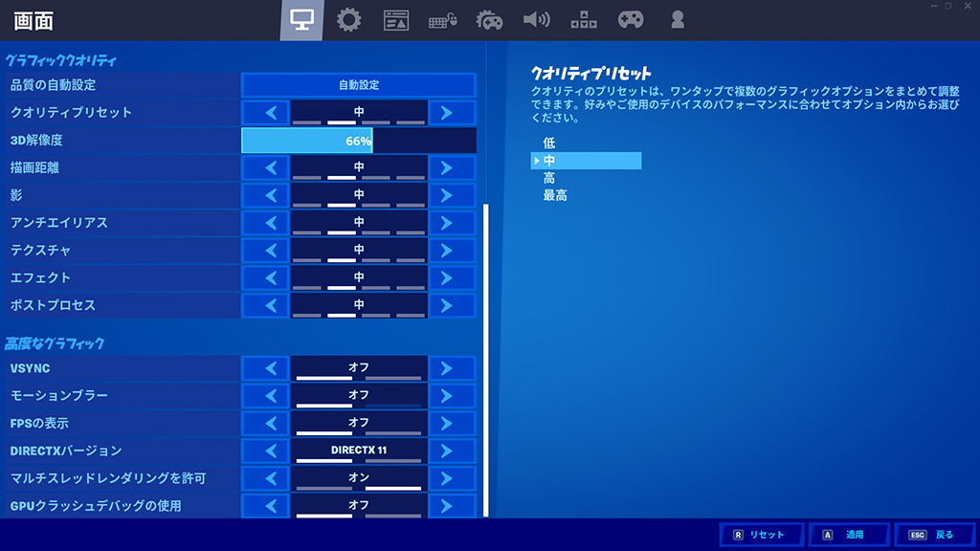Raise アンチエイリアス with right arrow
The image size is (980, 551).
[452, 222]
